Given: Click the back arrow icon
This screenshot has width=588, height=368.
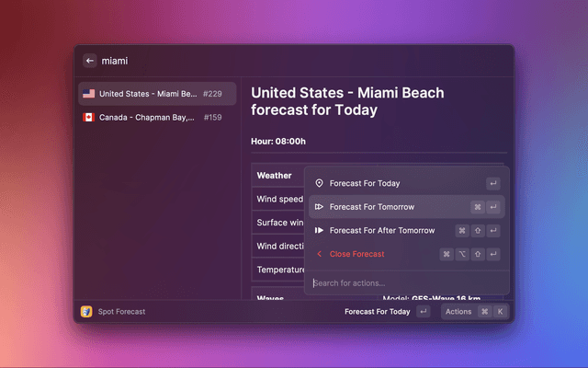Looking at the screenshot, I should (x=90, y=61).
